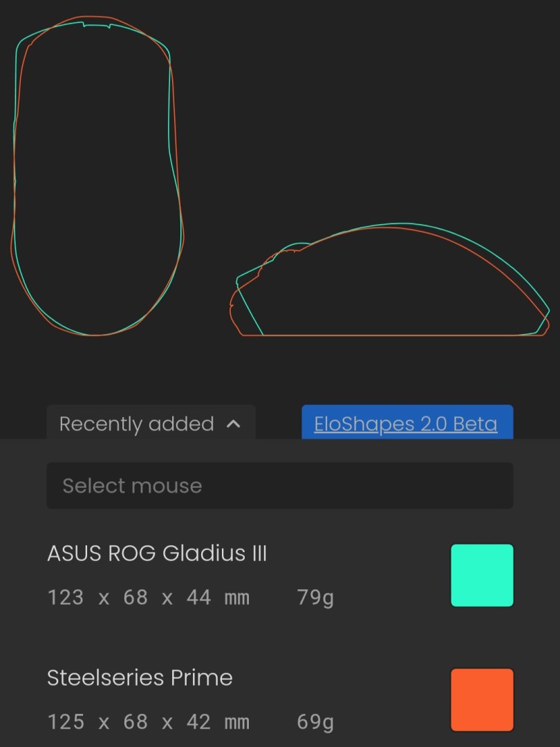
Task: Click the side-view mouse outline comparison
Action: pos(389,279)
